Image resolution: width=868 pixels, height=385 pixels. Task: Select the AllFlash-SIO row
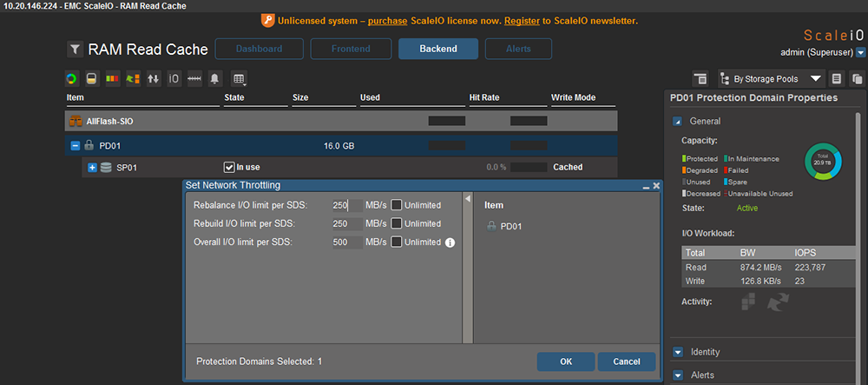point(341,121)
